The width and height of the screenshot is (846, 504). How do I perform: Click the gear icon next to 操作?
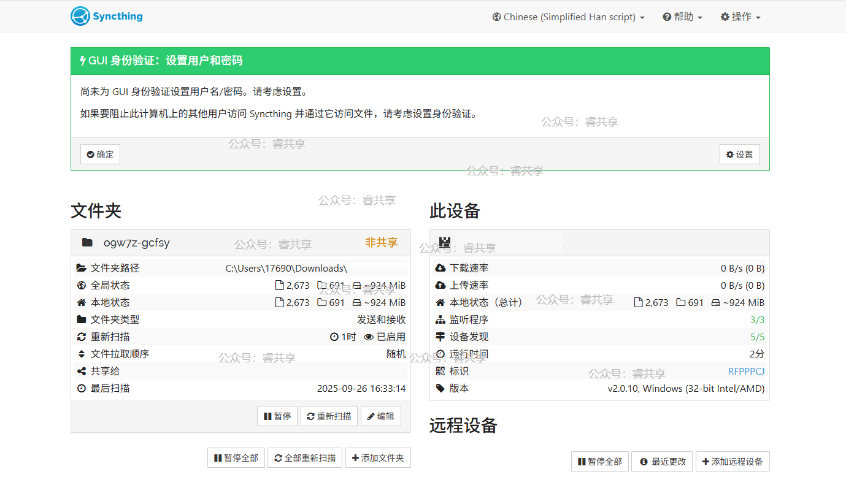[725, 17]
